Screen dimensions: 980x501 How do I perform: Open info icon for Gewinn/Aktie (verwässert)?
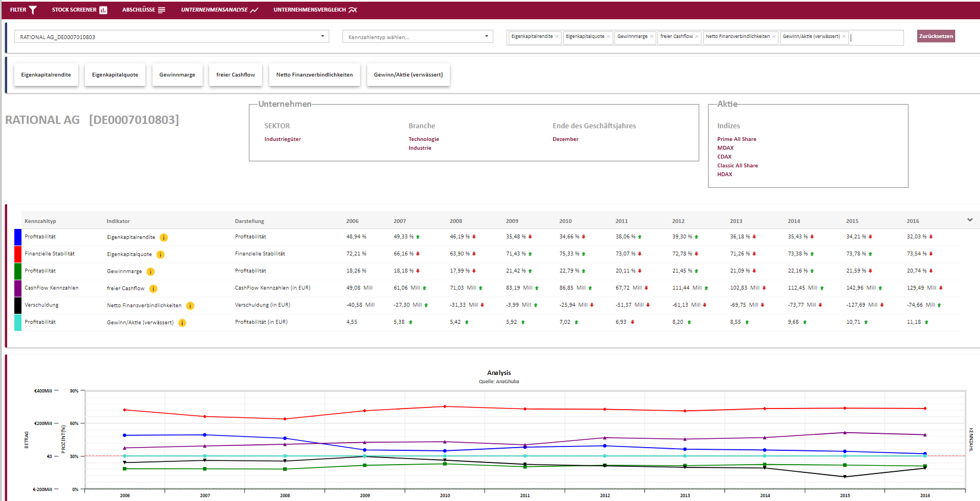[182, 323]
